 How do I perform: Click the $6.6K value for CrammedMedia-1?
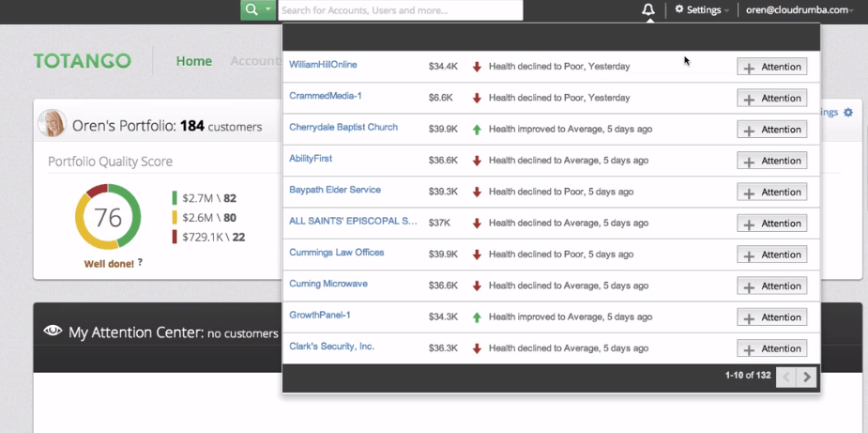441,98
